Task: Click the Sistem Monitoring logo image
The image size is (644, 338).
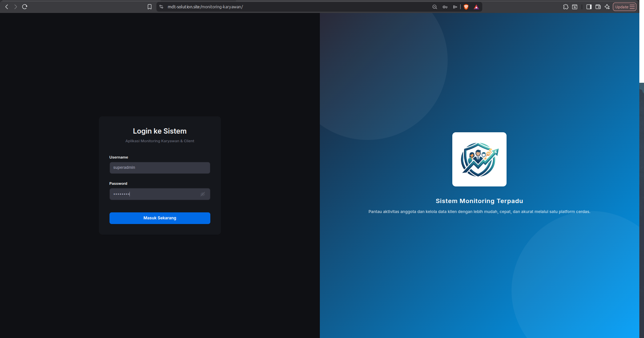Action: [x=479, y=159]
